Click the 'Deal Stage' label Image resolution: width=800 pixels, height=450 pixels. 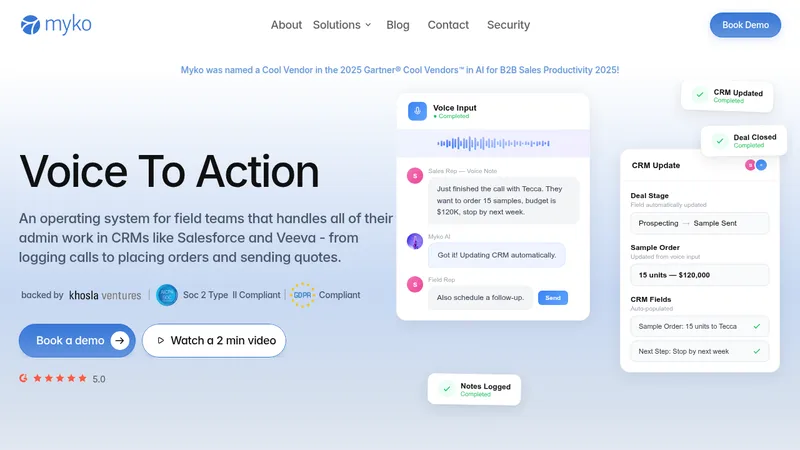(649, 195)
